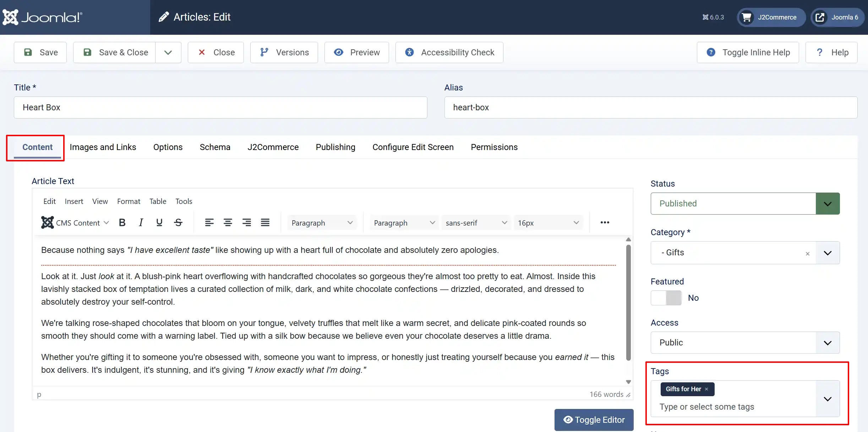Expand the Save & Close options arrow

click(168, 52)
